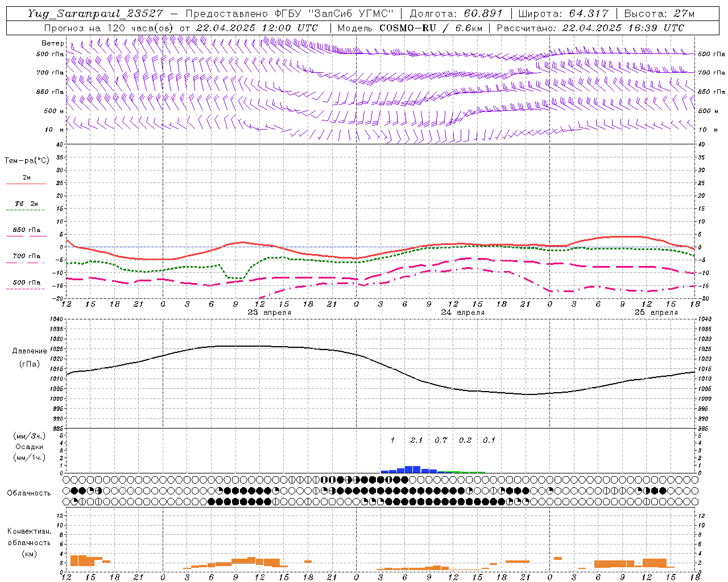
Task: Click the computed time 22.04.2025 16:39 UTC
Action: pyautogui.click(x=623, y=28)
